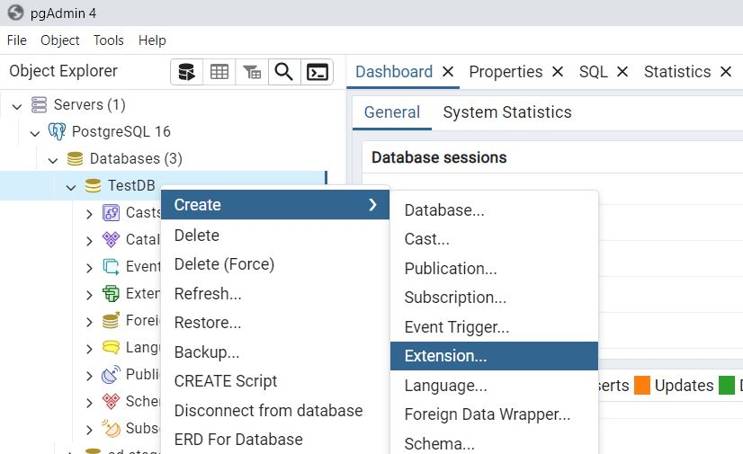This screenshot has height=454, width=743.
Task: Expand the Casts tree node
Action: click(x=90, y=214)
